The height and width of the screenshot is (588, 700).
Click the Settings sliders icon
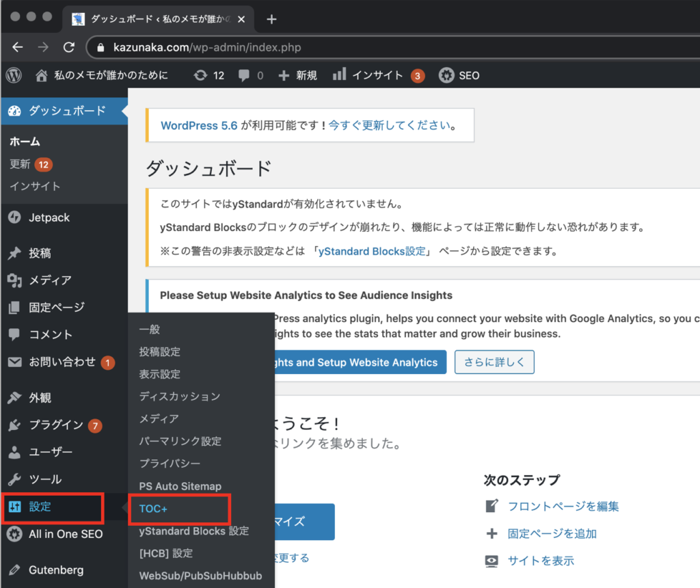pyautogui.click(x=15, y=507)
